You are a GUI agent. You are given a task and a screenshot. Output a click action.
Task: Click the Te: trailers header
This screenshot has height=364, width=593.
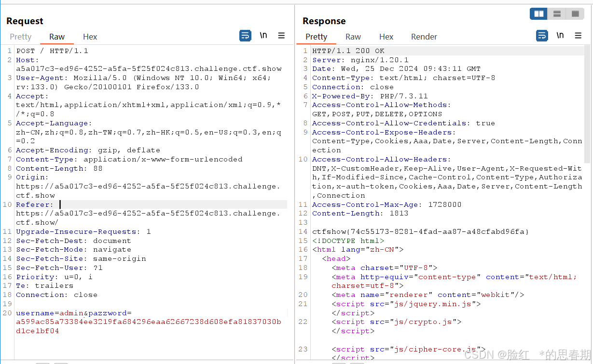[45, 285]
